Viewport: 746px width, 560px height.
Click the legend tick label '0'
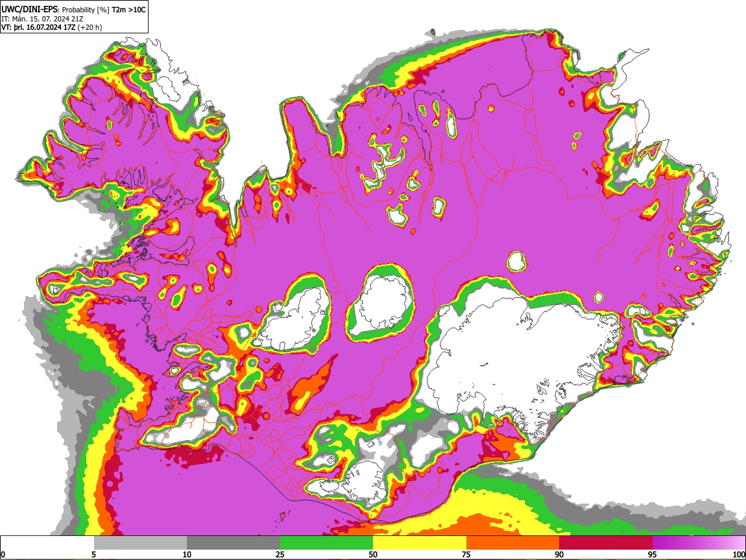click(3, 554)
